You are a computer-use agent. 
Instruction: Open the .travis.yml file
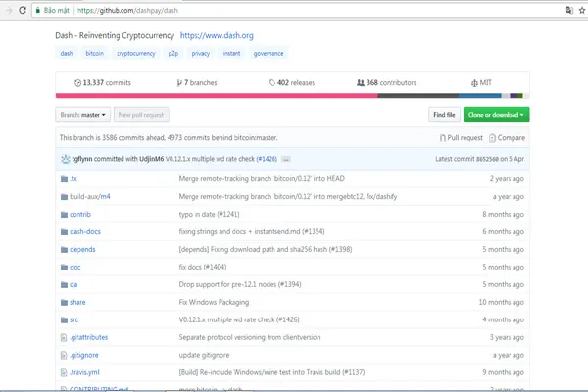84,372
